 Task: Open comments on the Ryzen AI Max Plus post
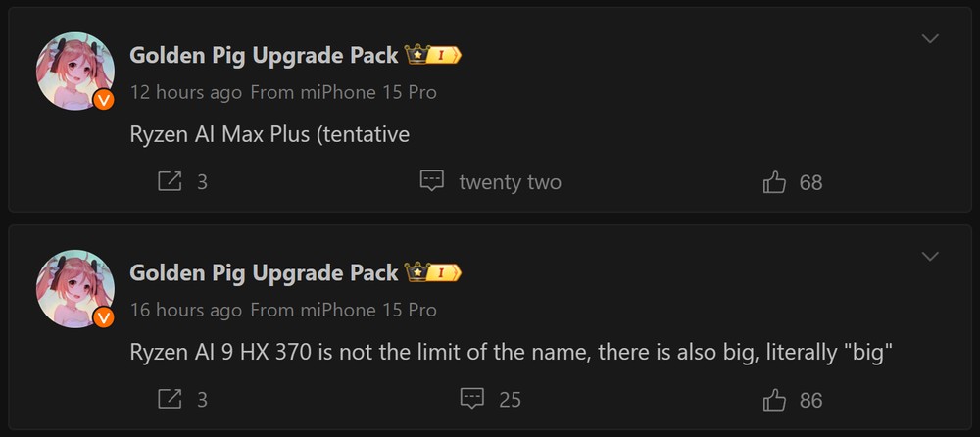(432, 182)
